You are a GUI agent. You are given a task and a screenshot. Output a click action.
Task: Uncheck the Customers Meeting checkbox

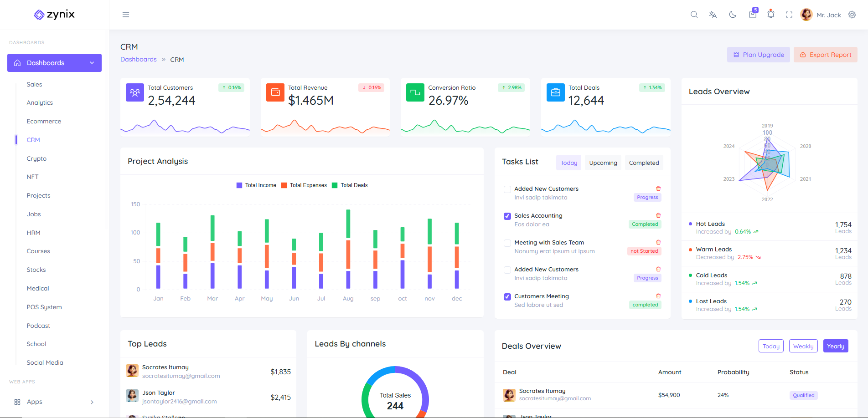[507, 297]
